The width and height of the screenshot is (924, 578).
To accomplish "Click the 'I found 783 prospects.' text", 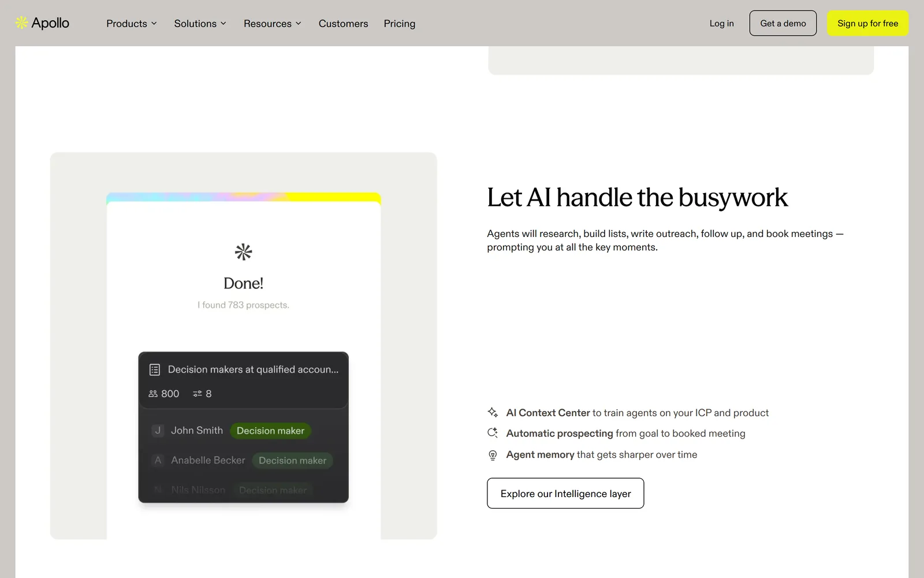I will coord(243,305).
